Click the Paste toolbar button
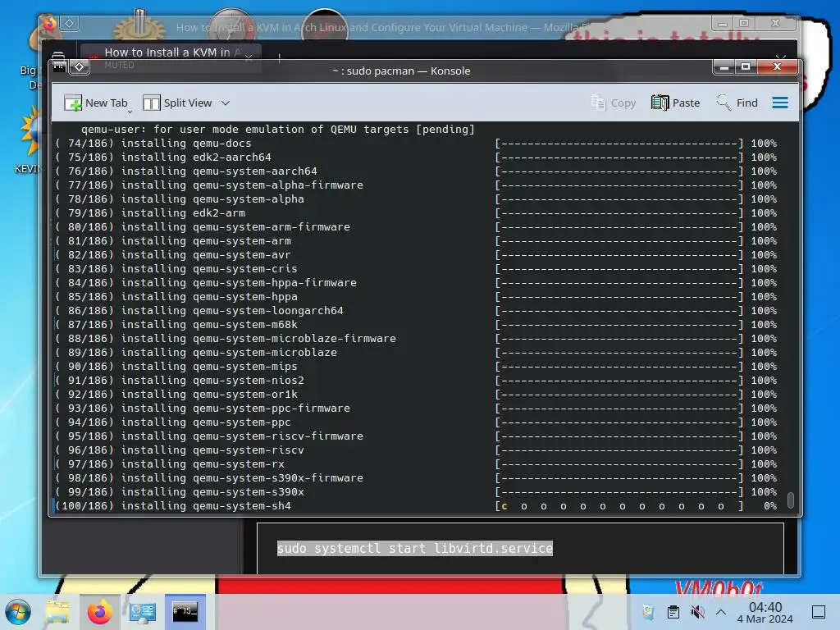This screenshot has width=840, height=630. pos(676,103)
